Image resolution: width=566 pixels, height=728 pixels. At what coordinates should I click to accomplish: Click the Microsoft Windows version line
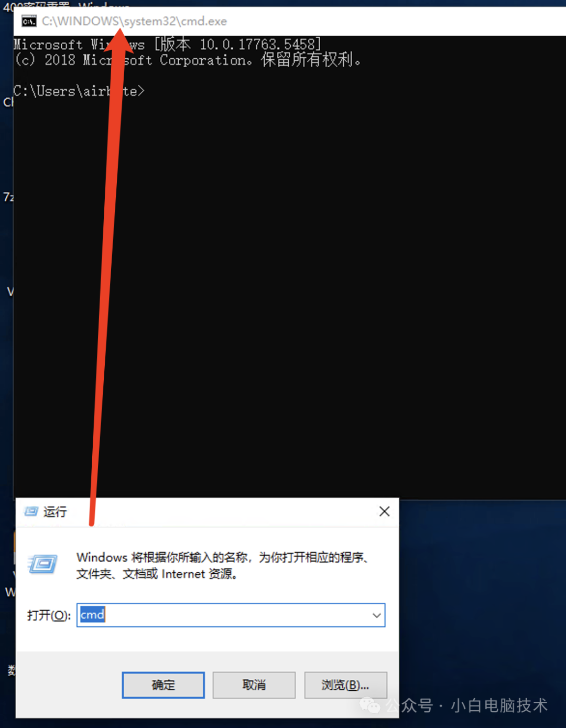click(167, 44)
